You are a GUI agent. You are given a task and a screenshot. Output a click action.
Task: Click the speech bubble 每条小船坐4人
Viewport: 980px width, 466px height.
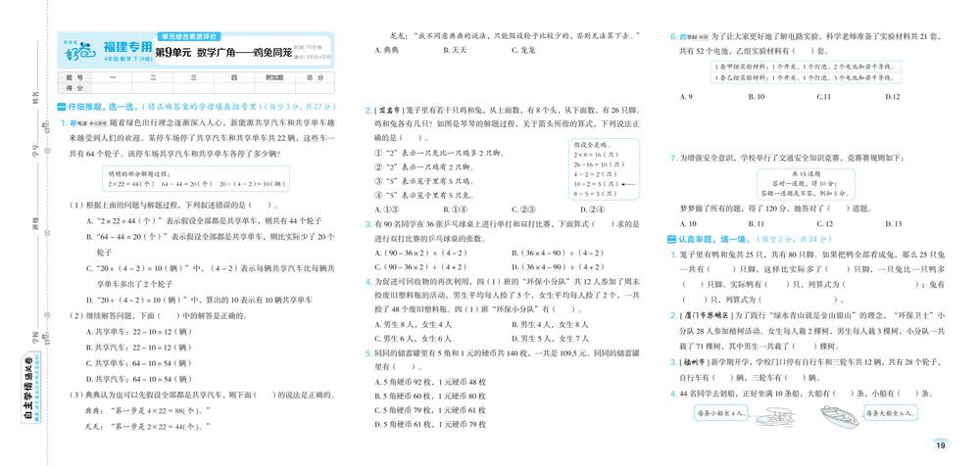point(720,413)
